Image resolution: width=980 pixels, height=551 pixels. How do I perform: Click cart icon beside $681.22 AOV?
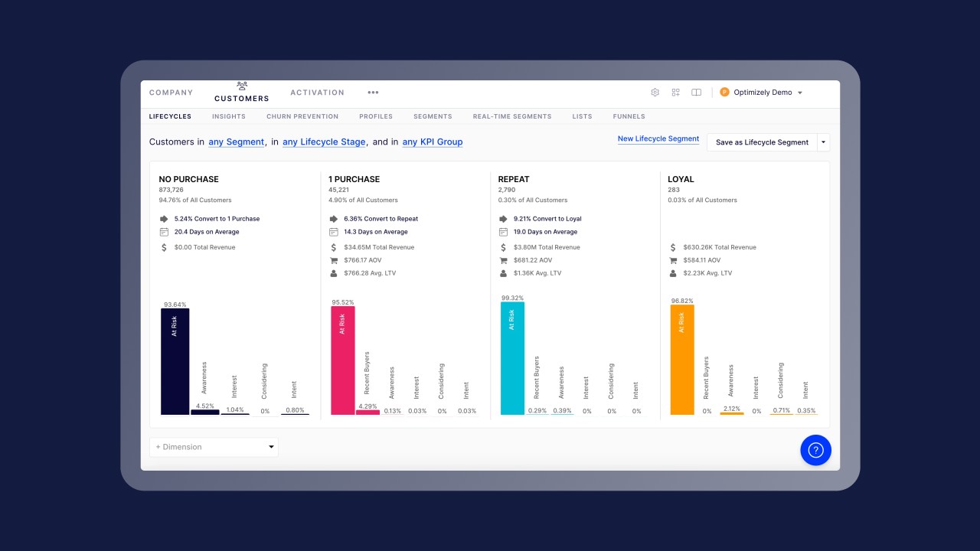pos(503,260)
